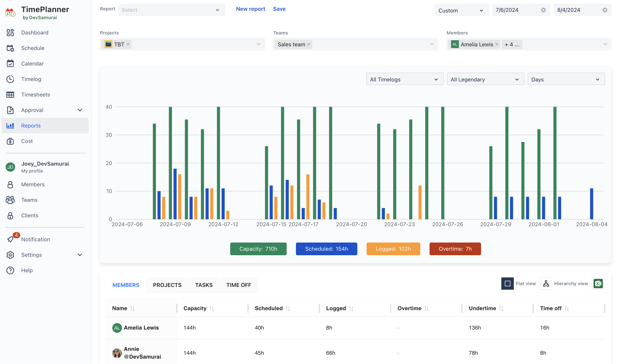Click the orange Logged legend swatch

coord(393,249)
